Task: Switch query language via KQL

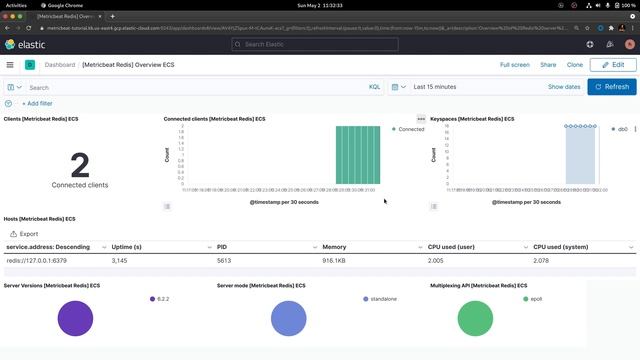Action: coord(374,87)
